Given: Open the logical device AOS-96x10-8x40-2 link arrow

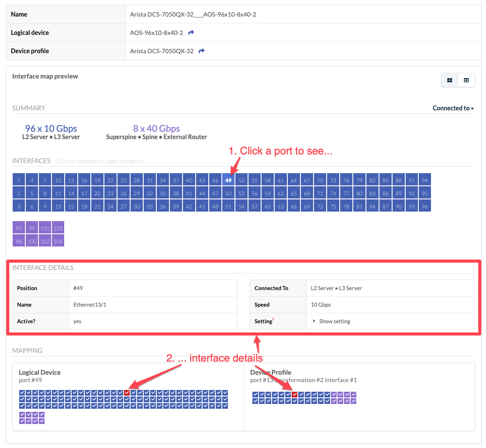Looking at the screenshot, I should 191,33.
